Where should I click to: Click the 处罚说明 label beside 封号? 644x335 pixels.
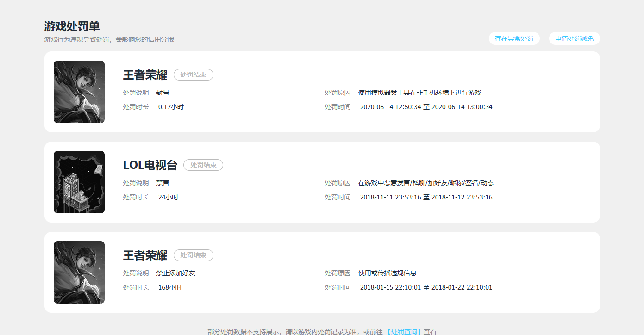pos(136,93)
